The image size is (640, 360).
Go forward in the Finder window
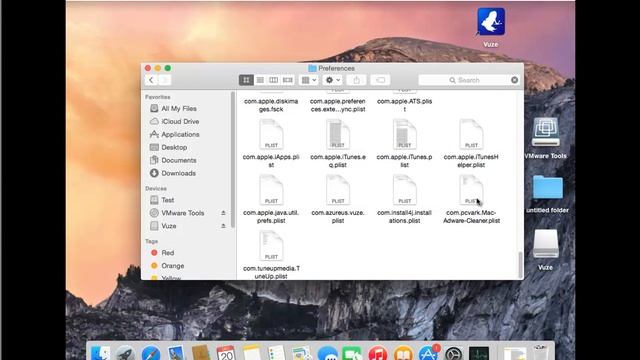[164, 80]
